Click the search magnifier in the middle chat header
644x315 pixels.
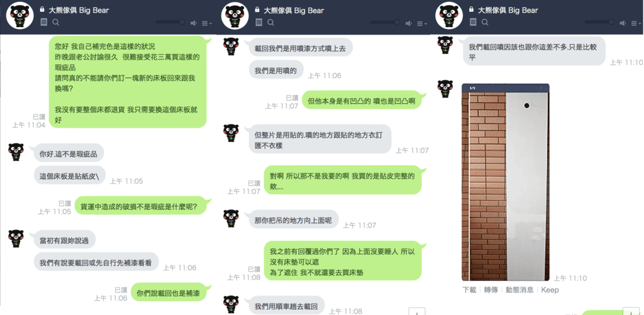click(x=270, y=23)
